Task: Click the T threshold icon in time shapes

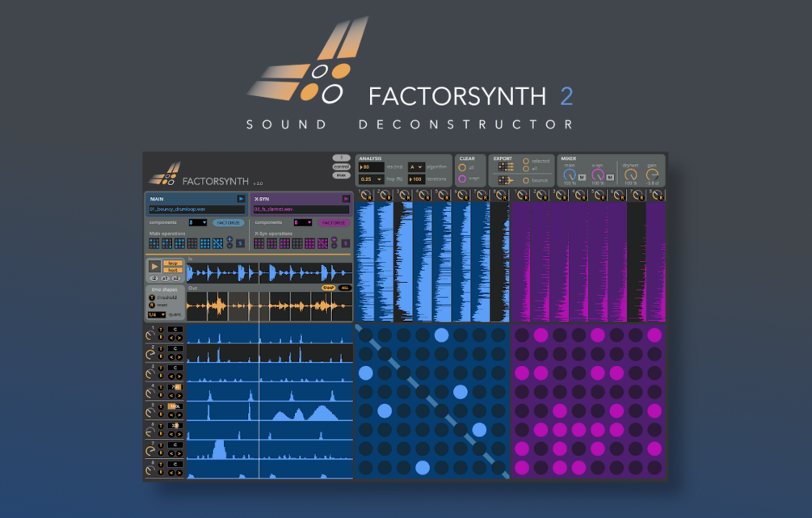Action: 152,297
